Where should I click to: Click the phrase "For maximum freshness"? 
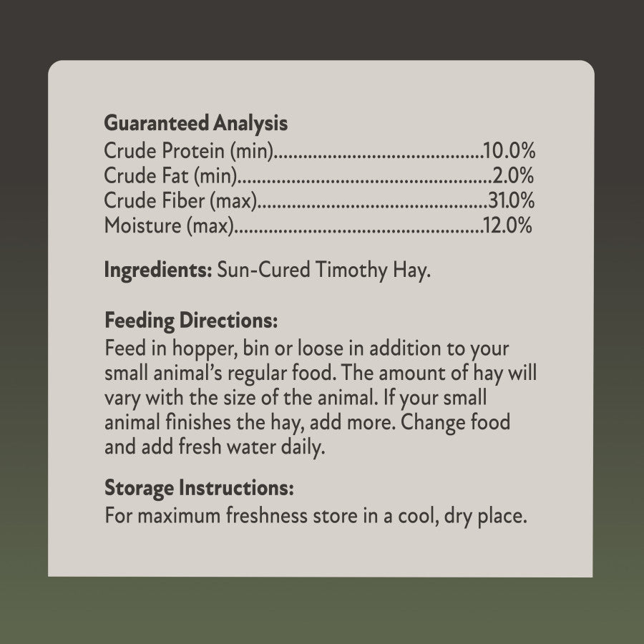(x=204, y=515)
